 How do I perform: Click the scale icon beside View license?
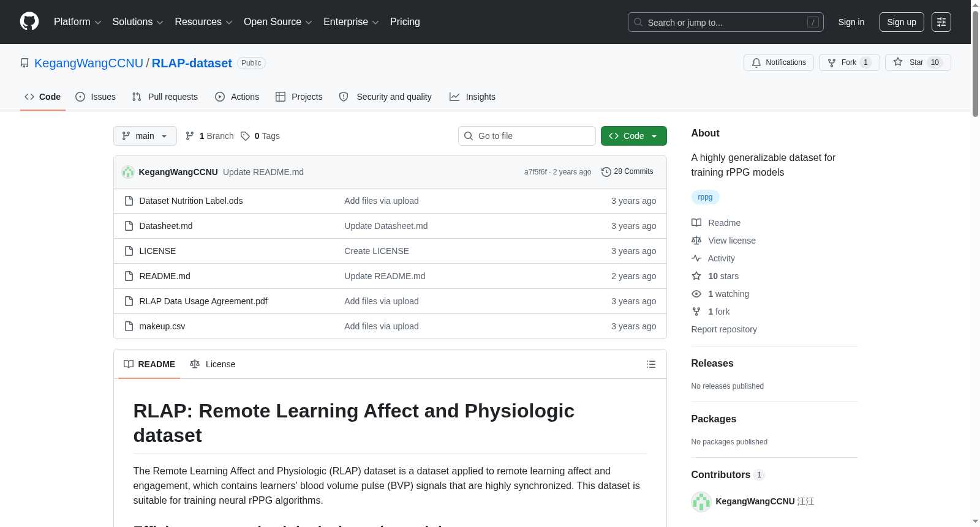[696, 241]
